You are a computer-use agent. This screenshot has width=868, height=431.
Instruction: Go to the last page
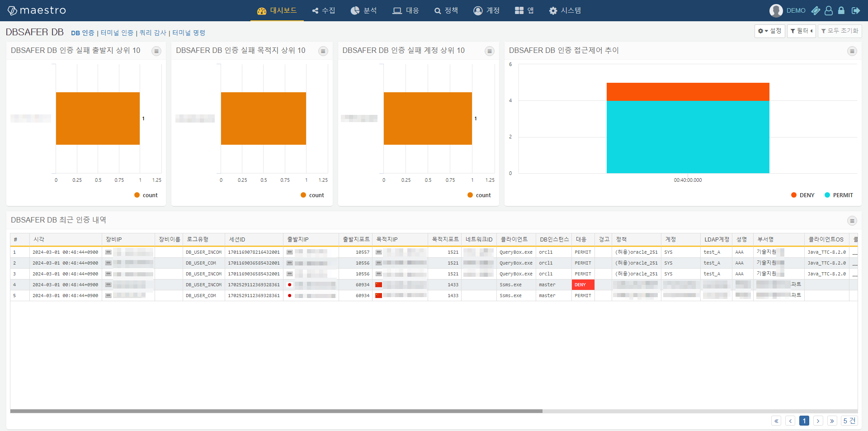click(832, 421)
